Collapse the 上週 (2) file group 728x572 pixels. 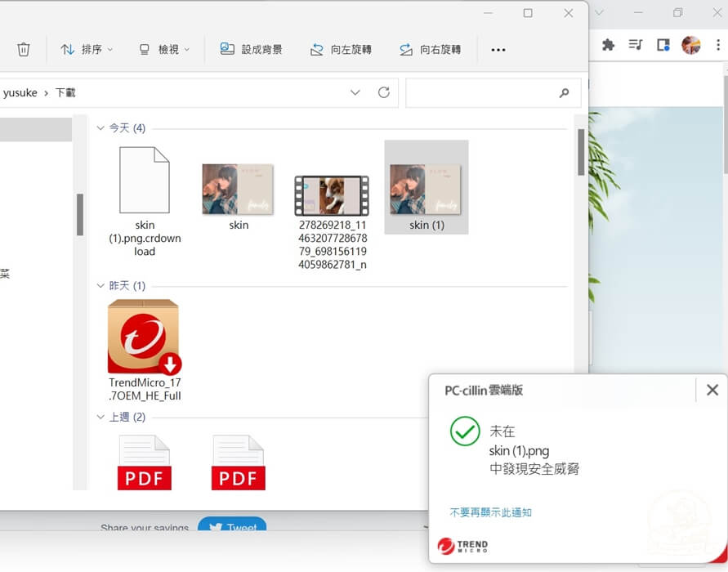[x=101, y=417]
